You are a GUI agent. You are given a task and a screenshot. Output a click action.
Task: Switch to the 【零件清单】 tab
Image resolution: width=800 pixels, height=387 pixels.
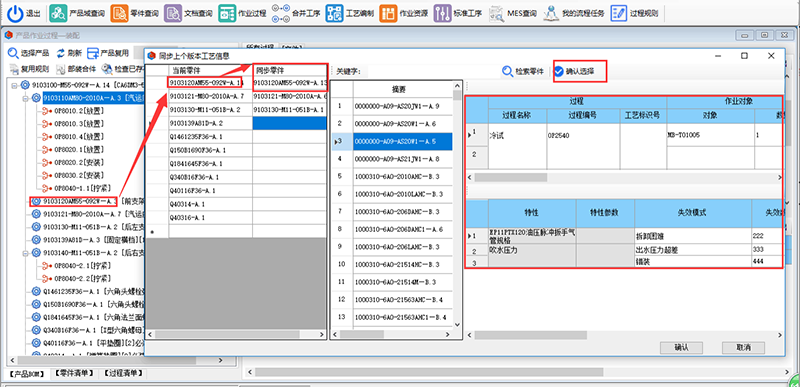[74, 374]
